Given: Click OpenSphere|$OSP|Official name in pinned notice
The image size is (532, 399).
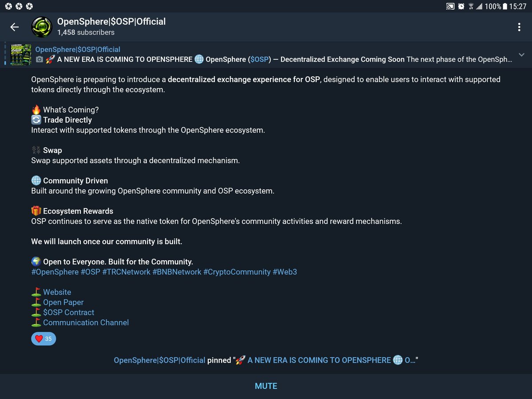Looking at the screenshot, I should (160, 360).
